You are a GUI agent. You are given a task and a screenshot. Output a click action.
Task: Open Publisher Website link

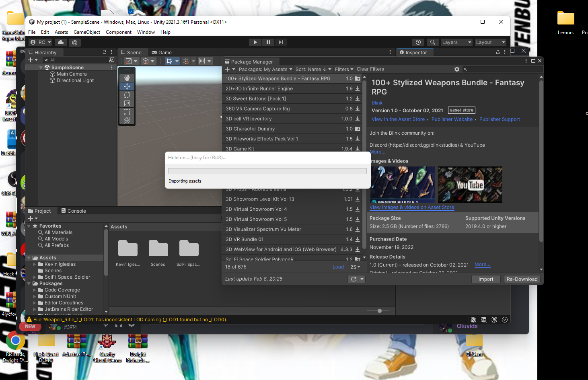click(x=452, y=119)
